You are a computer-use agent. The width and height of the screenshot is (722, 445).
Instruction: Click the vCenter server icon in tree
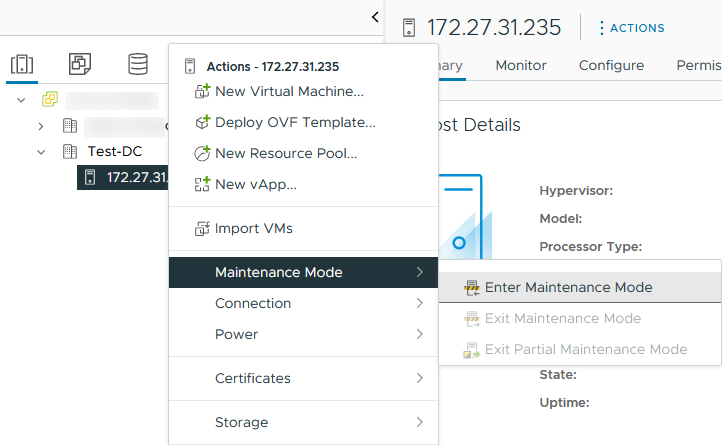[50, 99]
